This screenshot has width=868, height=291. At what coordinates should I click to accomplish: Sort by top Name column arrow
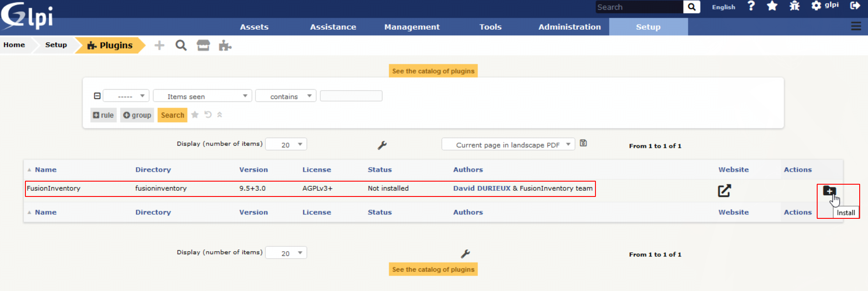pos(29,170)
